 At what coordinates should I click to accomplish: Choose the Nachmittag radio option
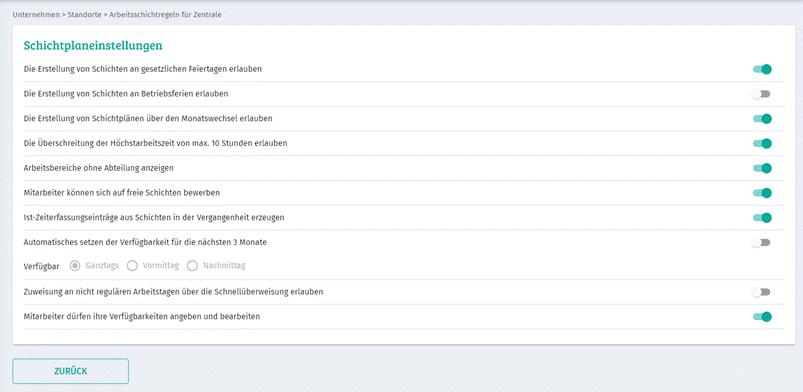[192, 265]
